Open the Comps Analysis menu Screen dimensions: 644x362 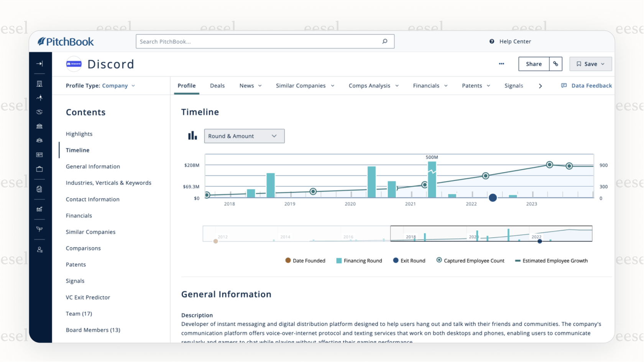click(370, 85)
